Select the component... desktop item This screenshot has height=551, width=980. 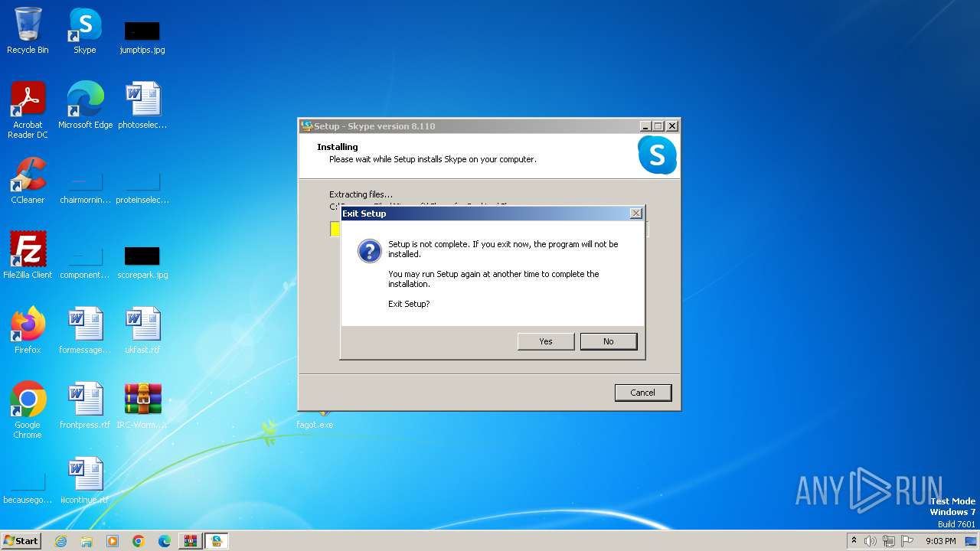[85, 263]
